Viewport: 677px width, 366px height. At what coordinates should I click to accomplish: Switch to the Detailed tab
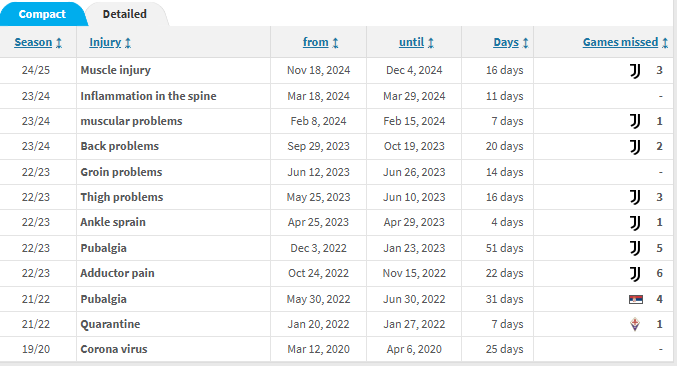tap(125, 14)
